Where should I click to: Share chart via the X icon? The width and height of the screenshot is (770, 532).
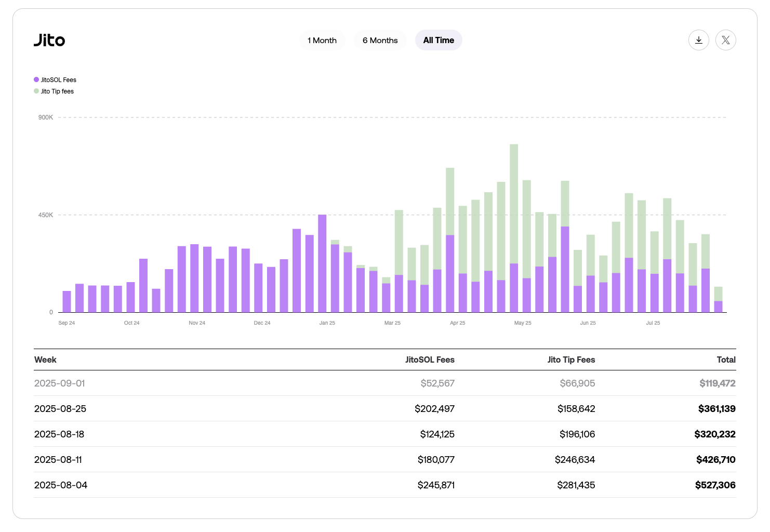coord(725,40)
